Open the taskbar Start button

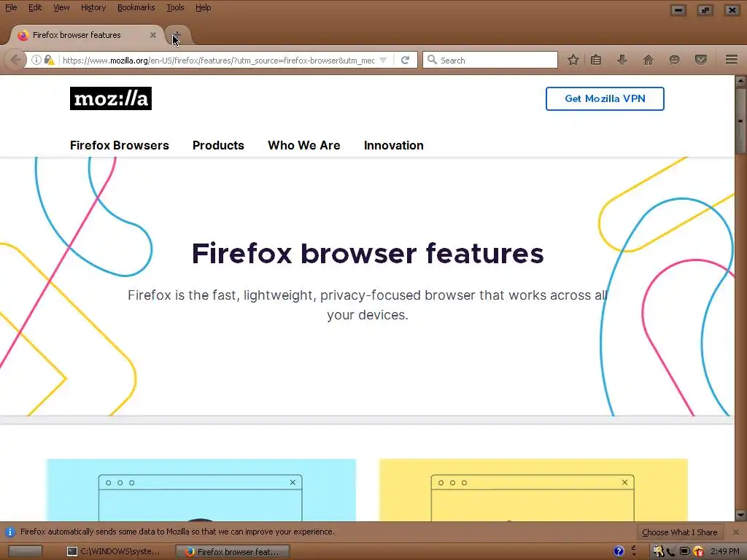26,551
